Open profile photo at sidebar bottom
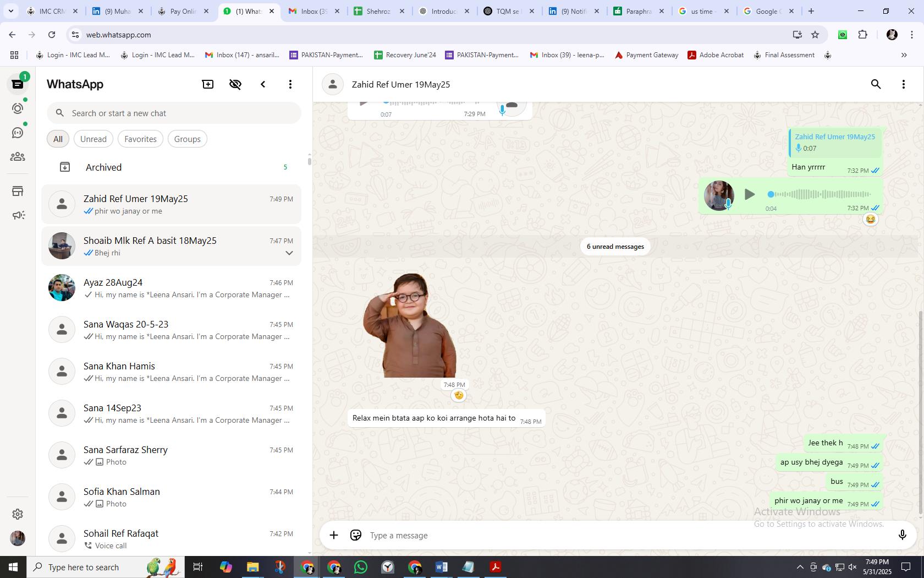Viewport: 924px width, 578px height. 18,538
